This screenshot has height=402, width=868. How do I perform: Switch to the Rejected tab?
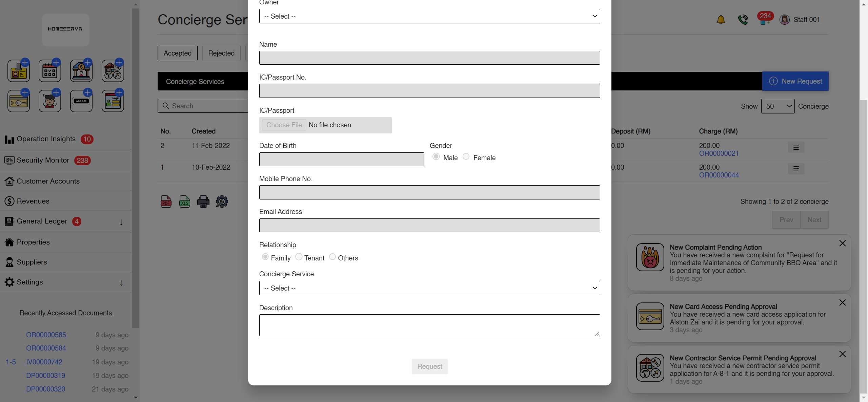(x=221, y=53)
